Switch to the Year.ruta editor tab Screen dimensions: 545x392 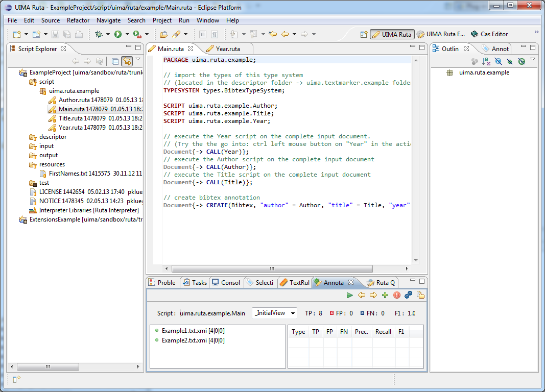point(227,48)
